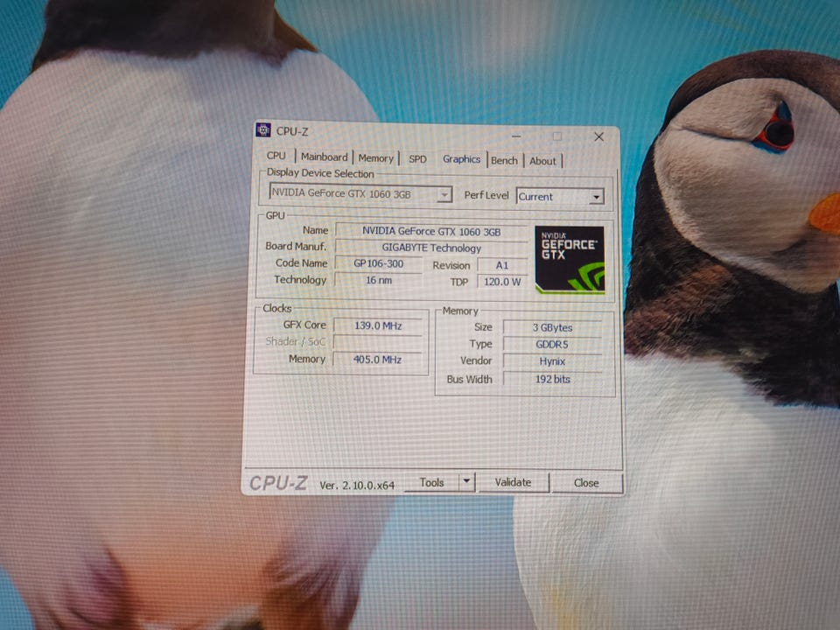Switch to the Memory tab
This screenshot has height=630, width=840.
point(375,158)
